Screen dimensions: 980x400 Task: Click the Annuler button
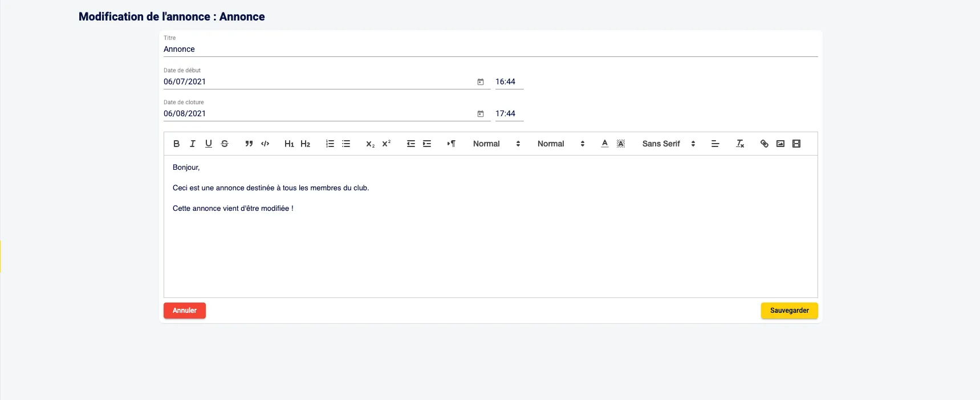[x=185, y=311]
